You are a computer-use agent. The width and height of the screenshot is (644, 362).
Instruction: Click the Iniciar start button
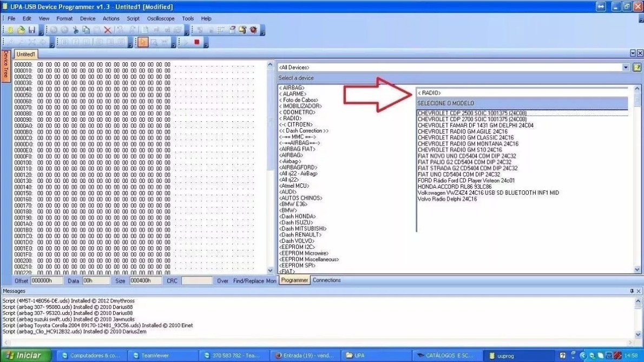(x=26, y=356)
